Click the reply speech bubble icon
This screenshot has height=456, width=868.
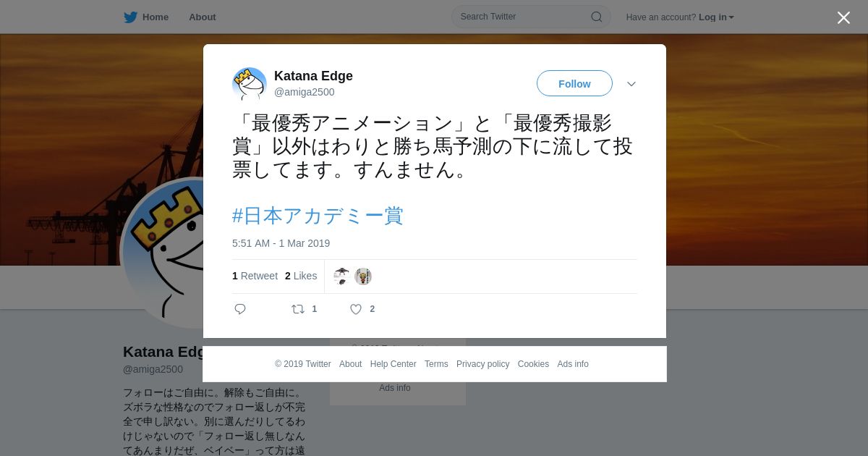[240, 309]
